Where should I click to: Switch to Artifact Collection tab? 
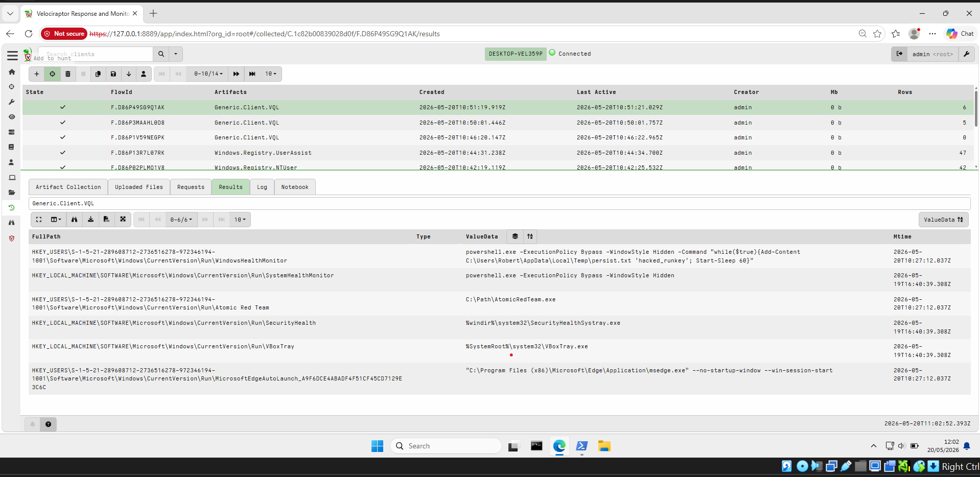coord(68,187)
